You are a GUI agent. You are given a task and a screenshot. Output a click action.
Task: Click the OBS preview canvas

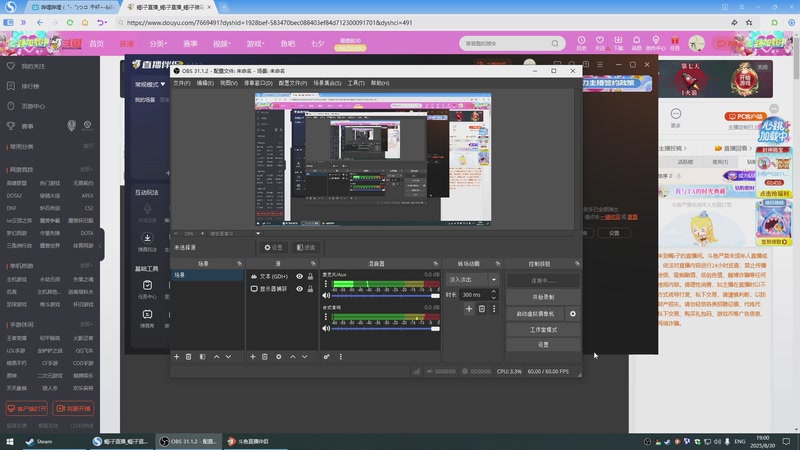coord(373,159)
